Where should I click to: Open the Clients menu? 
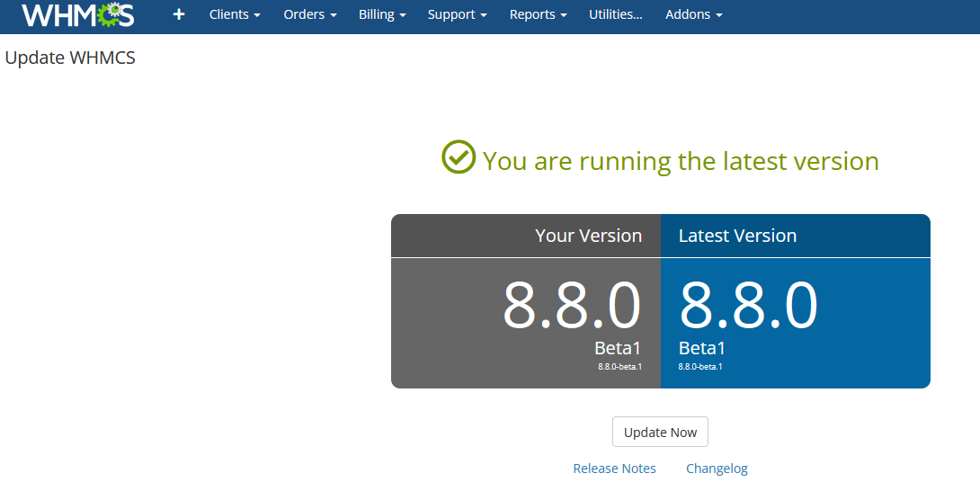[235, 14]
